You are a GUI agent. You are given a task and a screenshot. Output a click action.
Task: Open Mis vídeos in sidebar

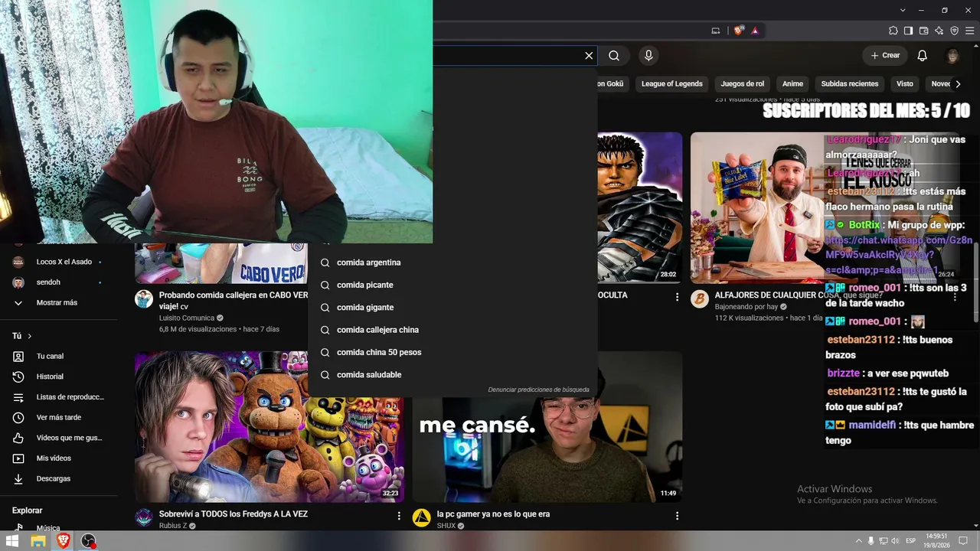tap(59, 458)
